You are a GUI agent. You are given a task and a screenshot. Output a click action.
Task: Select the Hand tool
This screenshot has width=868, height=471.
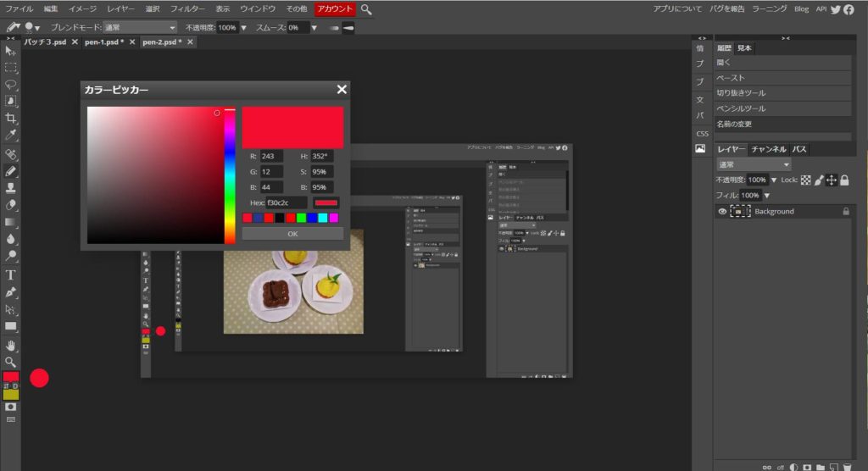click(11, 345)
